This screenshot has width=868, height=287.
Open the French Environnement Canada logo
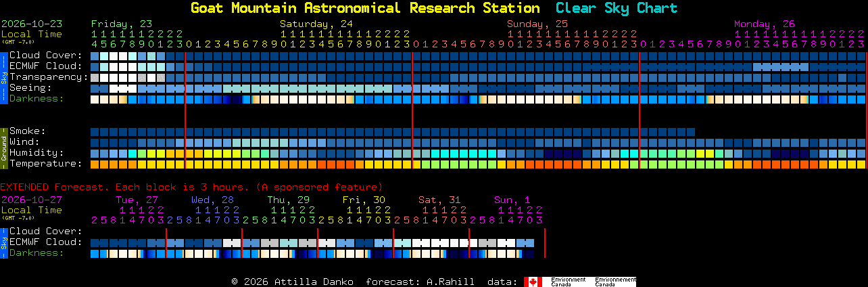615,282
